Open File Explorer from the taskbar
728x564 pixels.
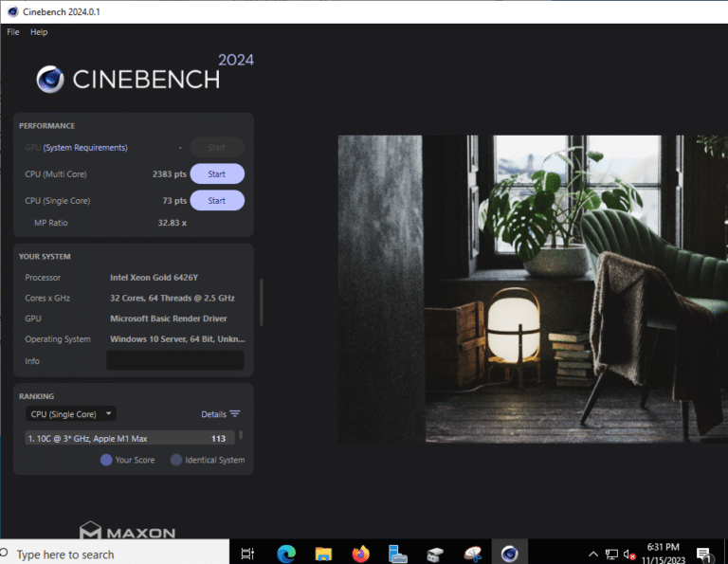[323, 554]
